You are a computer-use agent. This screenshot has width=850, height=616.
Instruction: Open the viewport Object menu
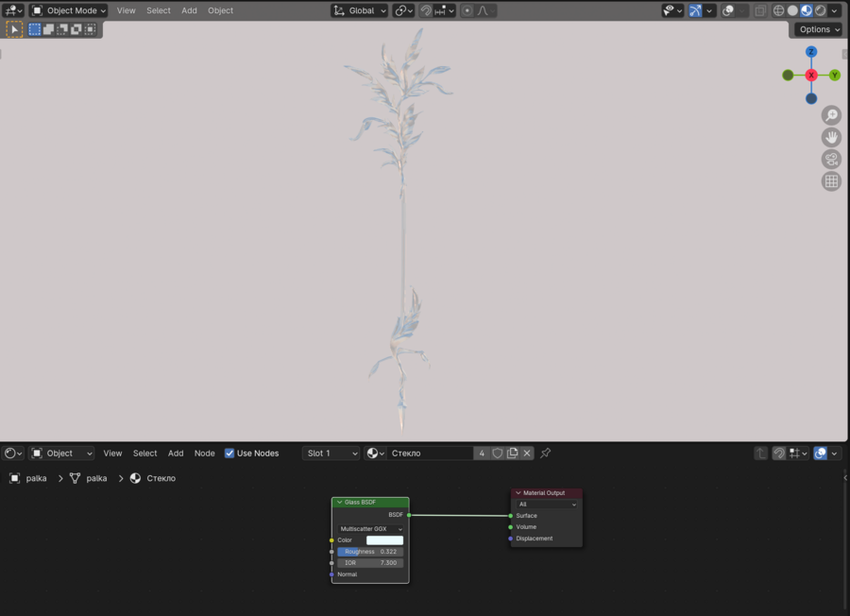tap(220, 10)
